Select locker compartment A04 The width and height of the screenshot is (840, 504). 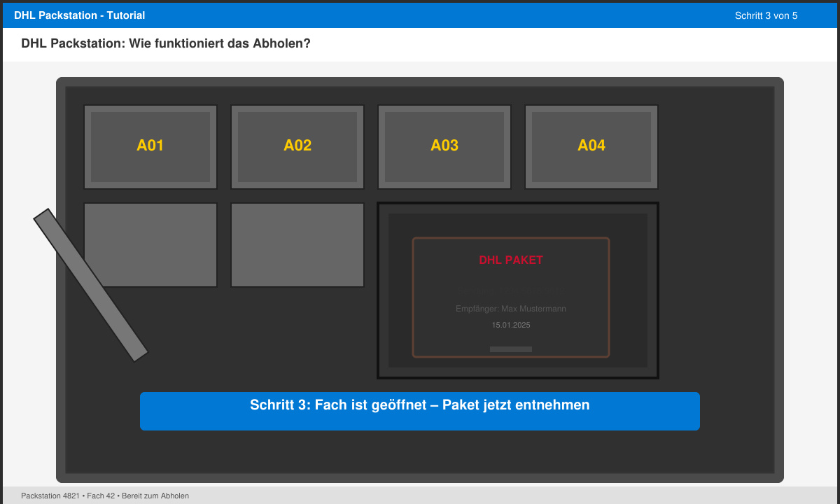pos(591,147)
